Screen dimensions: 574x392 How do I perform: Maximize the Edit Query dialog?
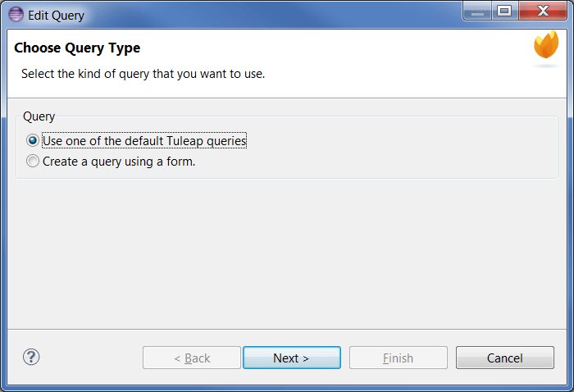point(503,11)
